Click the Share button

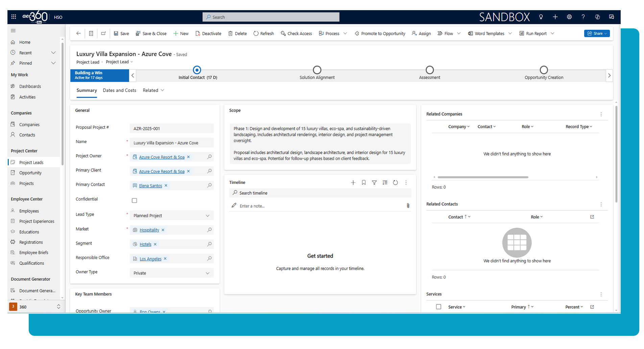tap(597, 33)
